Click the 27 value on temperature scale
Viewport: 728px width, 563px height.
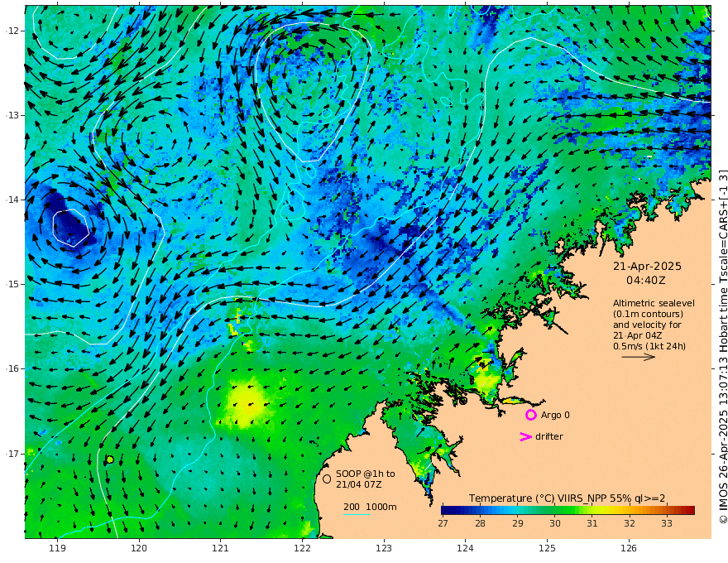point(443,523)
